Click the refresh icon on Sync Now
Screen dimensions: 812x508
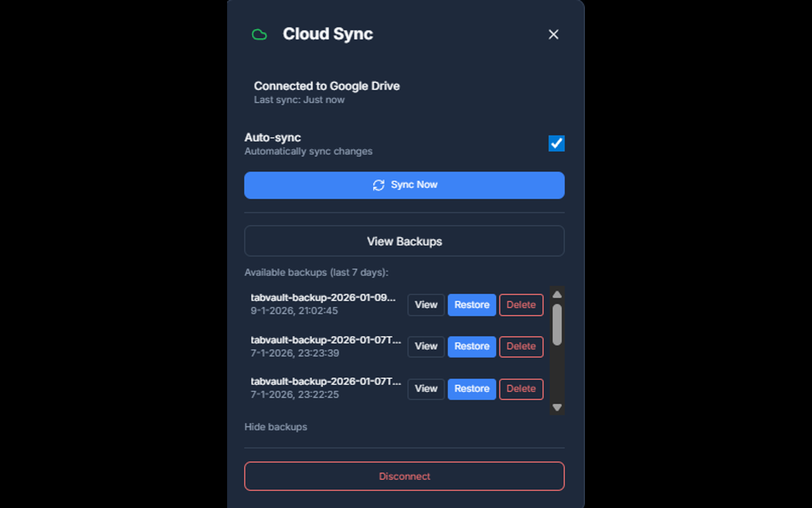[379, 184]
